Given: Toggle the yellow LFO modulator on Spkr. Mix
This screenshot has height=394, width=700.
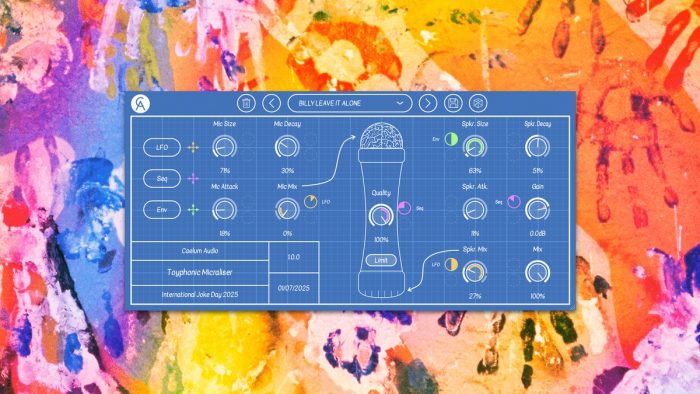Looking at the screenshot, I should [x=451, y=265].
